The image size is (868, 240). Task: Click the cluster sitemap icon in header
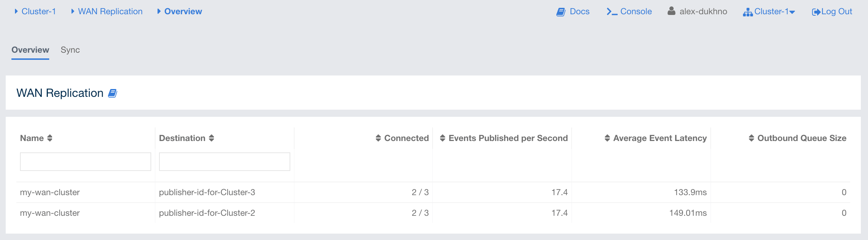pos(747,13)
